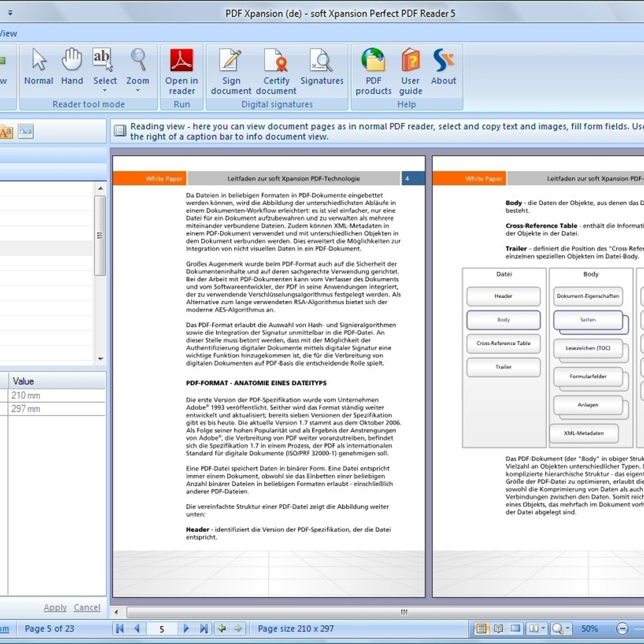The image size is (644, 644).
Task: Switch to book reading layout
Action: [499, 628]
